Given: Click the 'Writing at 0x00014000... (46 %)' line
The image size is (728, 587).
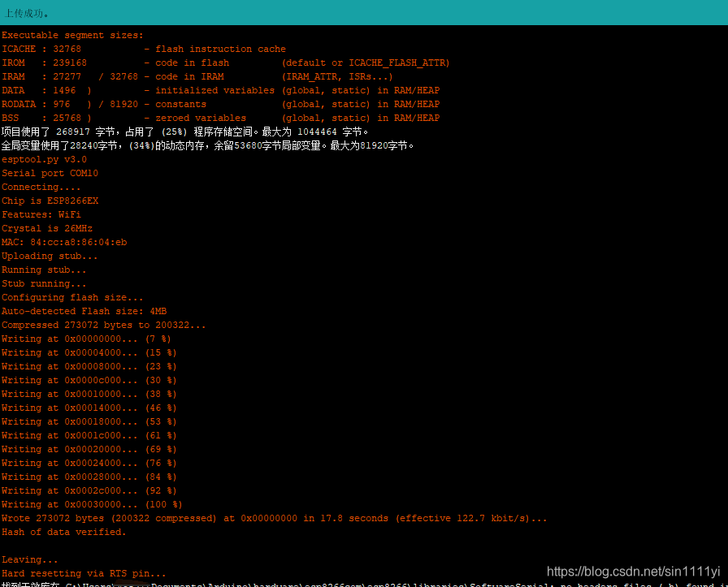Looking at the screenshot, I should [89, 408].
